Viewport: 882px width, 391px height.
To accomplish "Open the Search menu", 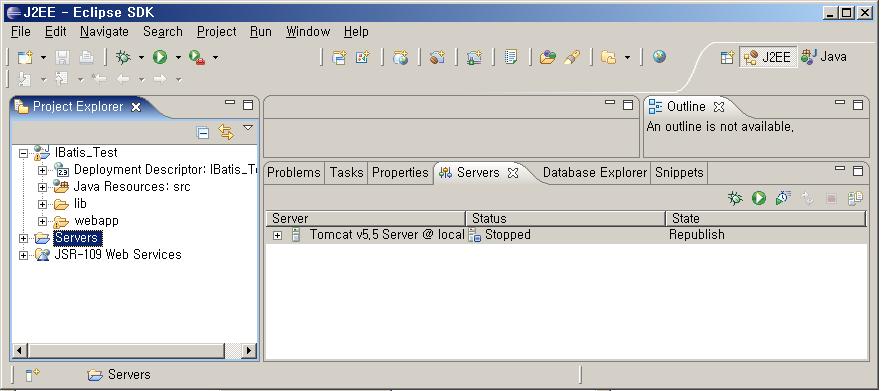I will pyautogui.click(x=163, y=32).
